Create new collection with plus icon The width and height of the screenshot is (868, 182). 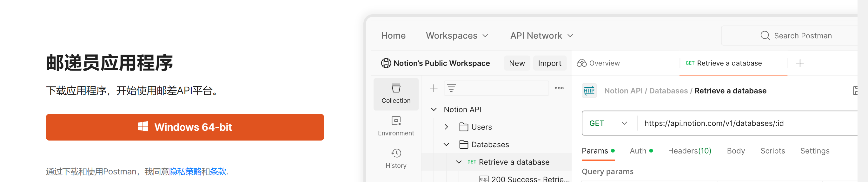tap(434, 88)
